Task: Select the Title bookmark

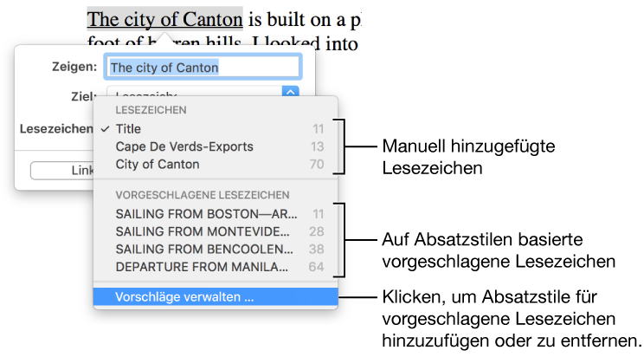Action: click(128, 129)
